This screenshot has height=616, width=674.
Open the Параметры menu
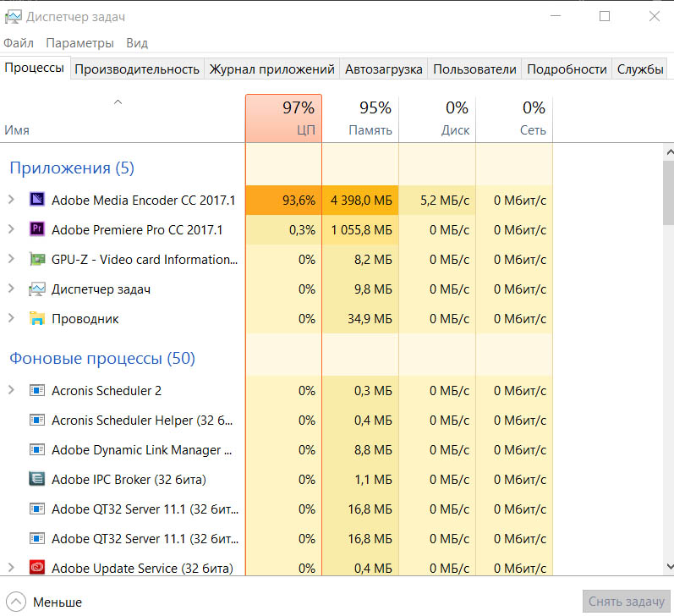(x=79, y=43)
